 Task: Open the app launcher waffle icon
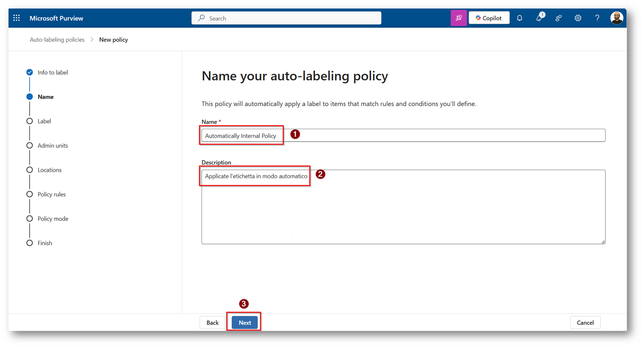[x=17, y=18]
